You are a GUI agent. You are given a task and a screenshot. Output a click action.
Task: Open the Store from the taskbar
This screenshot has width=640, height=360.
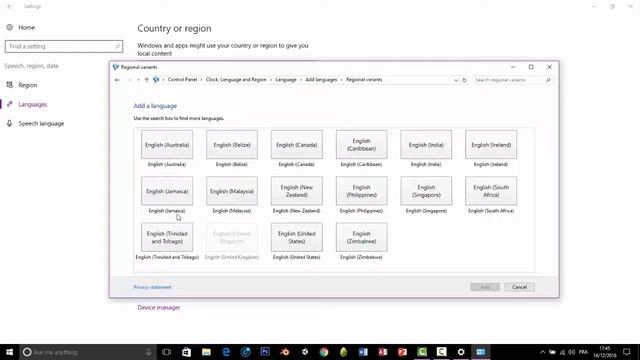(186, 352)
